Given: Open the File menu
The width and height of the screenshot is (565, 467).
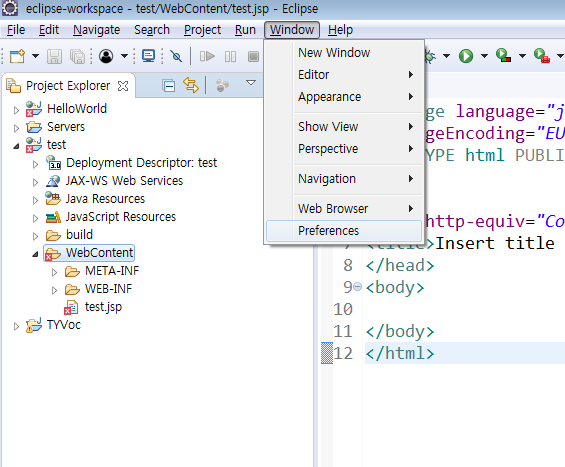Looking at the screenshot, I should point(16,30).
